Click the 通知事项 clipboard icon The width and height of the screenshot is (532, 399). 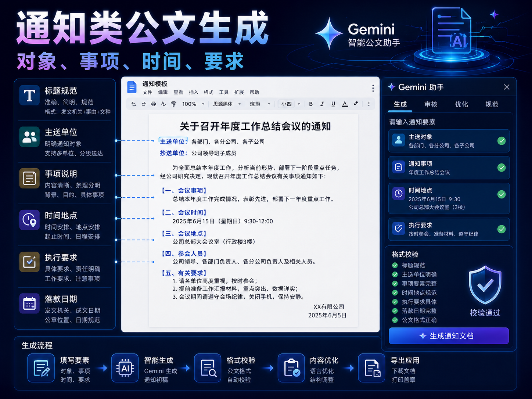click(x=398, y=167)
